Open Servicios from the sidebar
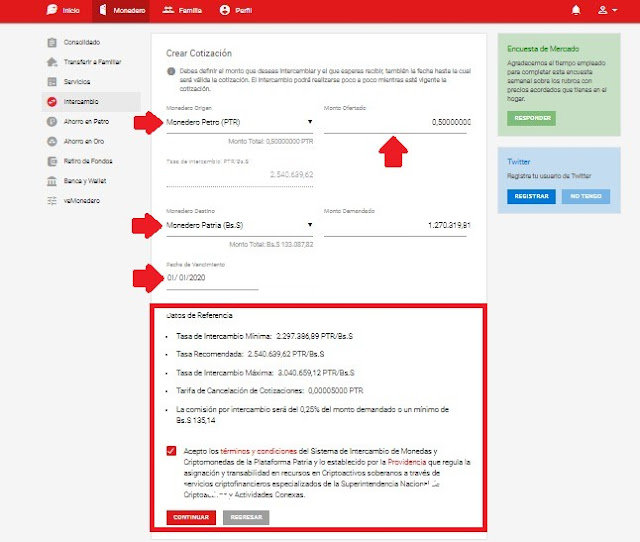 click(77, 82)
